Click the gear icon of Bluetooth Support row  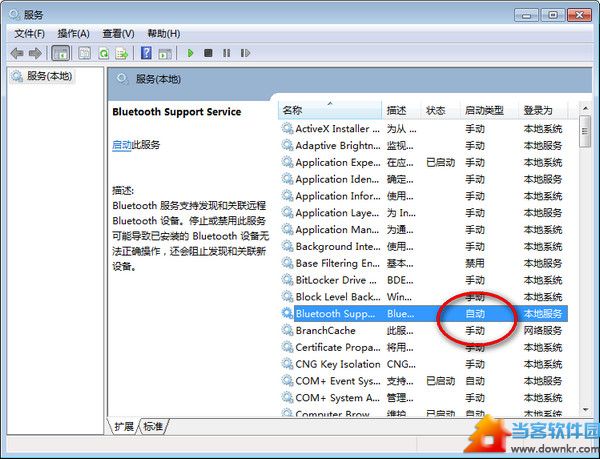coord(287,313)
